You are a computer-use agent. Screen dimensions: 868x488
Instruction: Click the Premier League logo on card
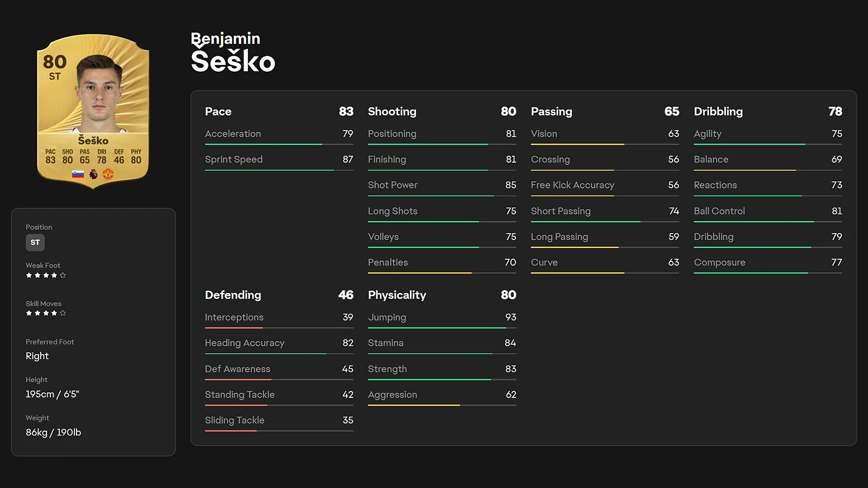pos(93,174)
